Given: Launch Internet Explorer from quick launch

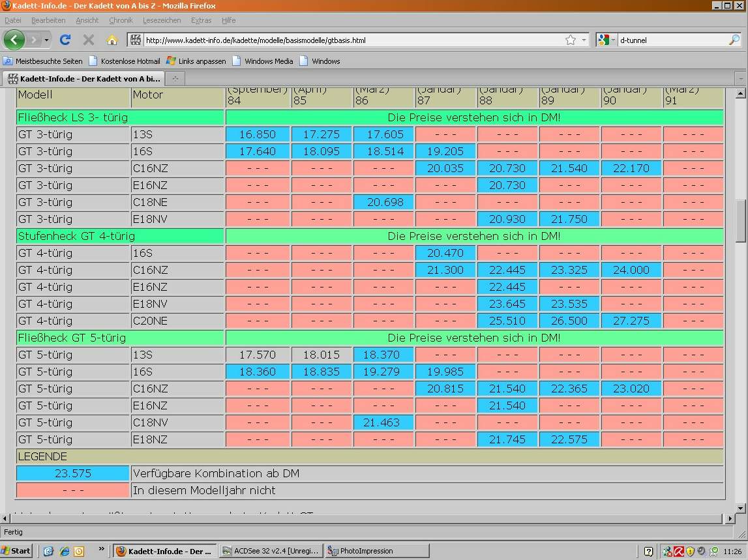Looking at the screenshot, I should coord(64,551).
